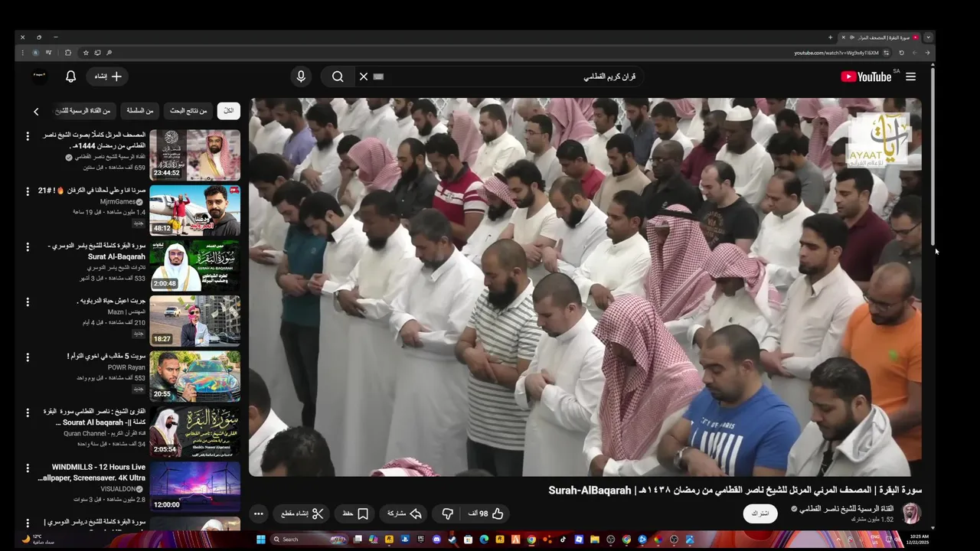Viewport: 980px width, 551px height.
Task: Open the YouTube hamburger guide menu
Action: 910,77
